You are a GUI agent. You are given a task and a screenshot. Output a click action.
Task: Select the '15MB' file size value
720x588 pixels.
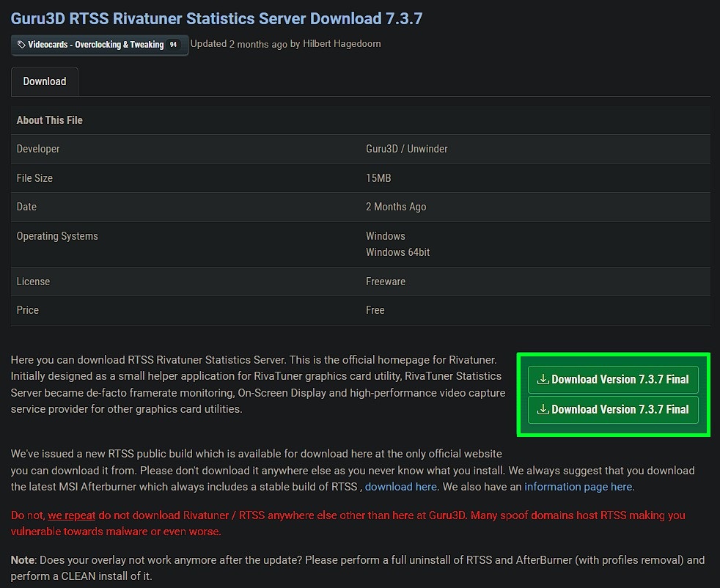378,178
